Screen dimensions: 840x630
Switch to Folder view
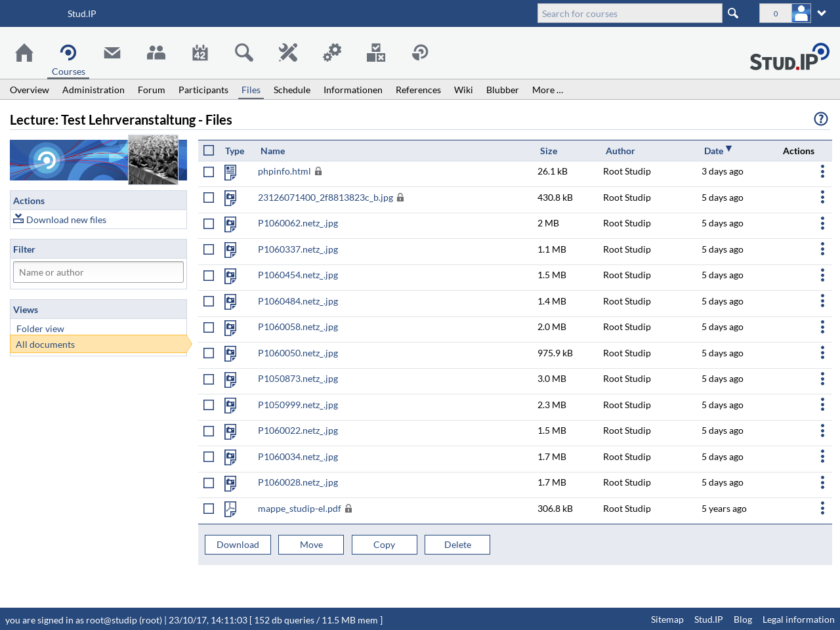[41, 329]
